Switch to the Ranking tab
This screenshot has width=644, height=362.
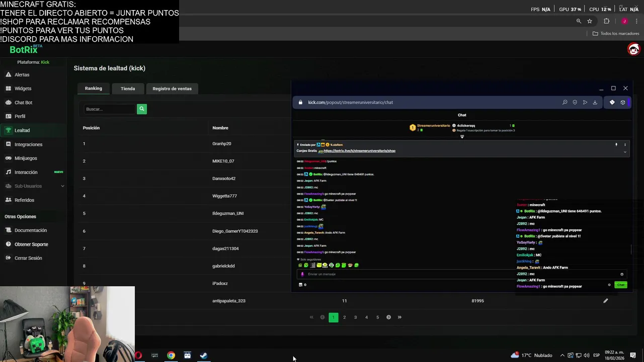[x=93, y=88]
